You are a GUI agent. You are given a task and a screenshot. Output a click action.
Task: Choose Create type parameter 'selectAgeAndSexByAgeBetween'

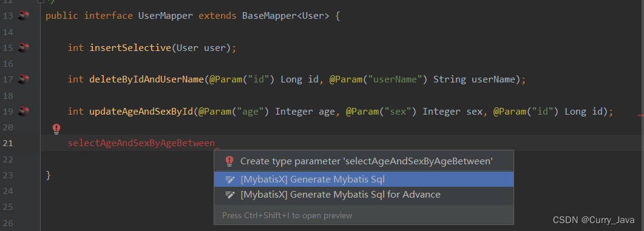coord(364,161)
